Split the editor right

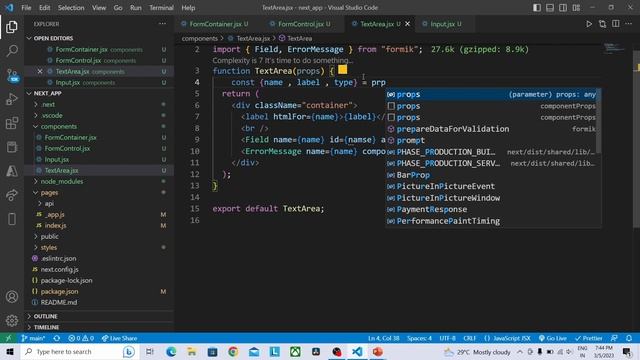(616, 24)
